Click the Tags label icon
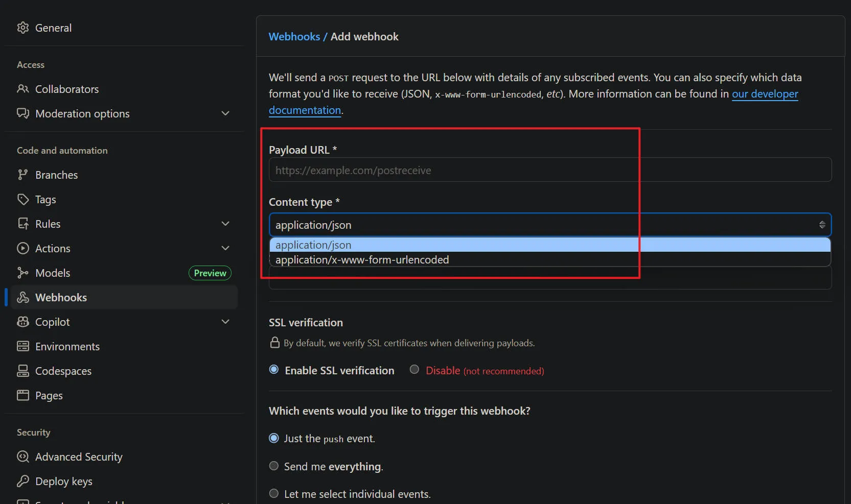The width and height of the screenshot is (851, 504). pos(23,199)
